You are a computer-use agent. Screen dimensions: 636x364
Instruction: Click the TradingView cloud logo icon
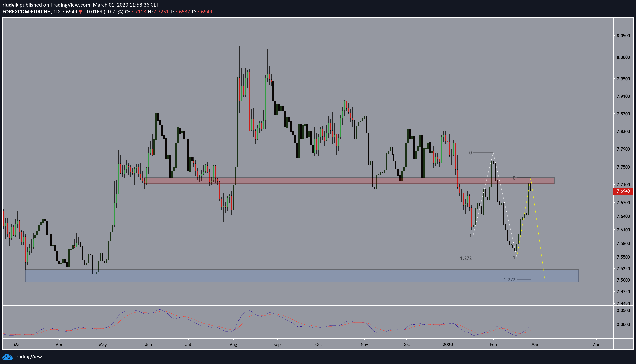pos(7,357)
